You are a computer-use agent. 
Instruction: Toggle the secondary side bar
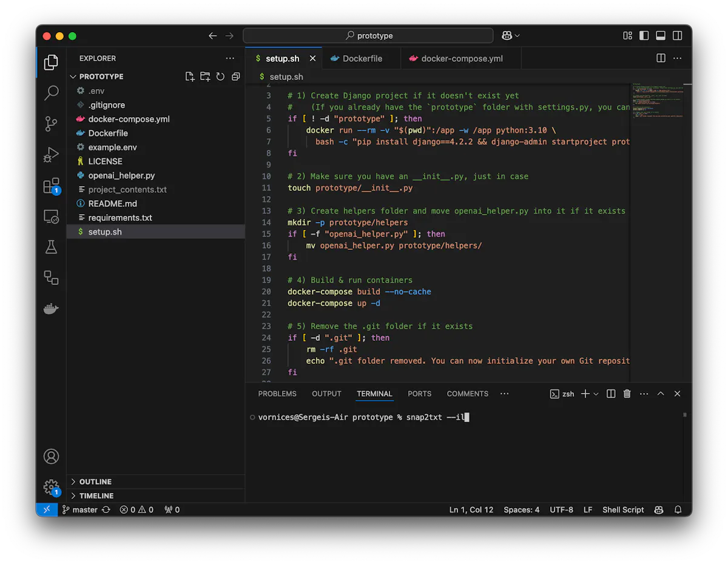pyautogui.click(x=677, y=36)
